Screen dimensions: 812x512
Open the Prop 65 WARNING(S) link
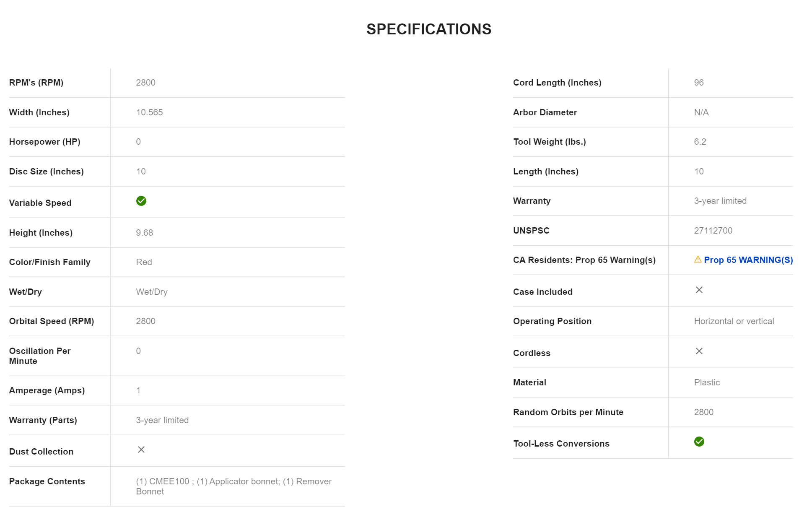[748, 260]
